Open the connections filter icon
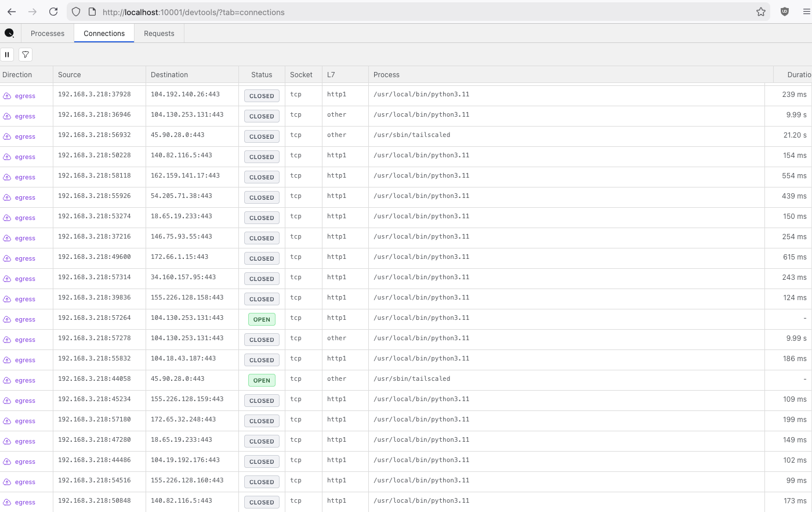This screenshot has height=512, width=812. tap(26, 55)
